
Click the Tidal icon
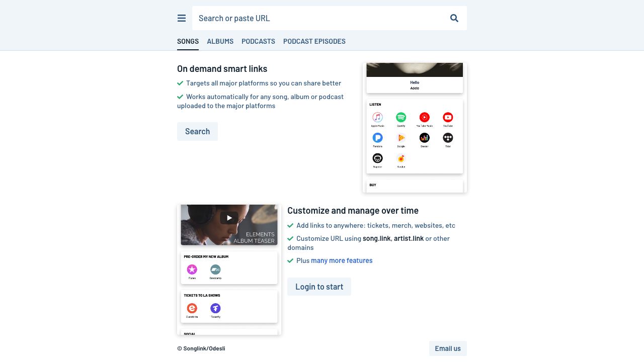click(448, 138)
